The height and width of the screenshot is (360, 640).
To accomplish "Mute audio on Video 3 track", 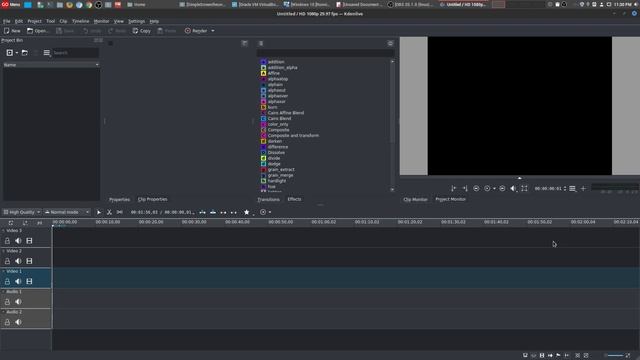I will pyautogui.click(x=18, y=241).
